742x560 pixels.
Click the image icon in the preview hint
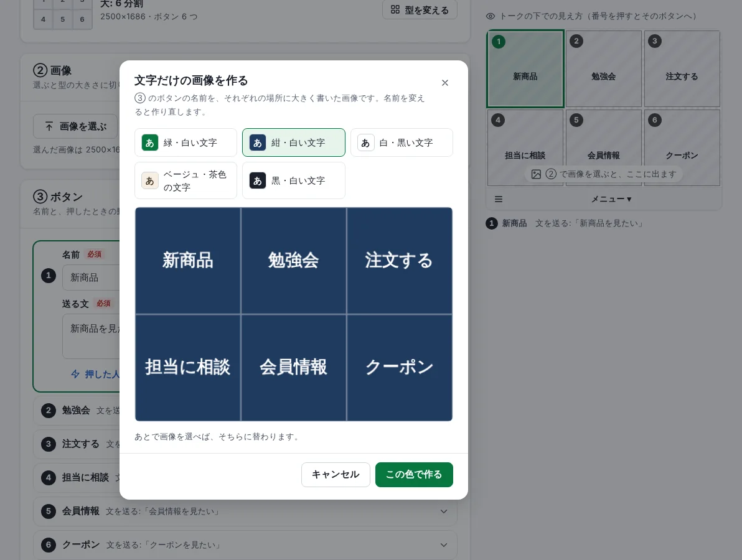pos(536,174)
